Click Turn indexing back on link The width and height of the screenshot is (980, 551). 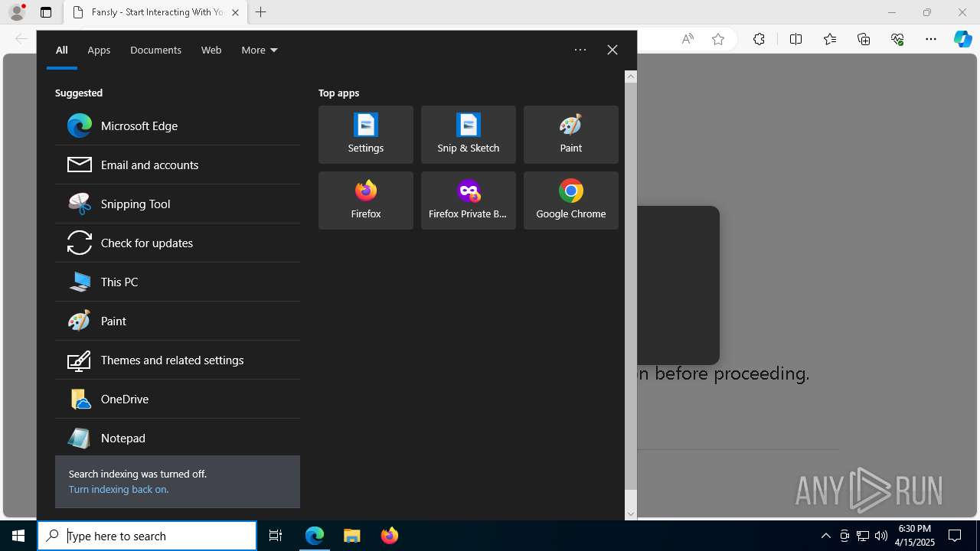tap(119, 489)
